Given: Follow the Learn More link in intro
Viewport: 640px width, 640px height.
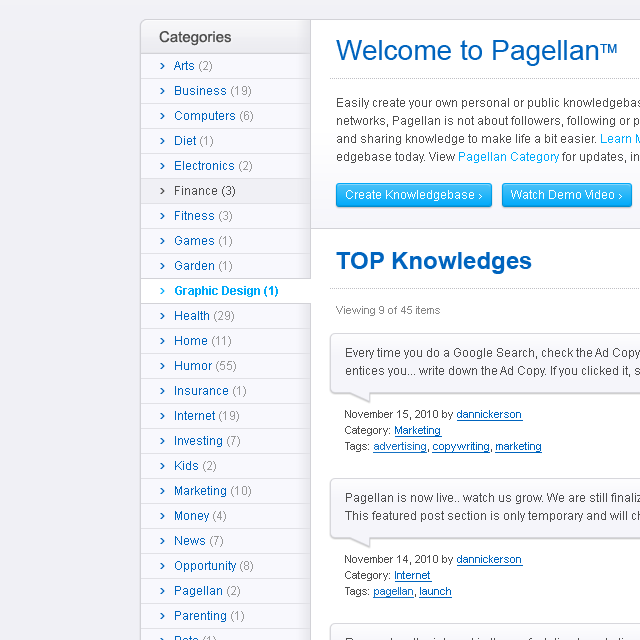Looking at the screenshot, I should coord(620,139).
